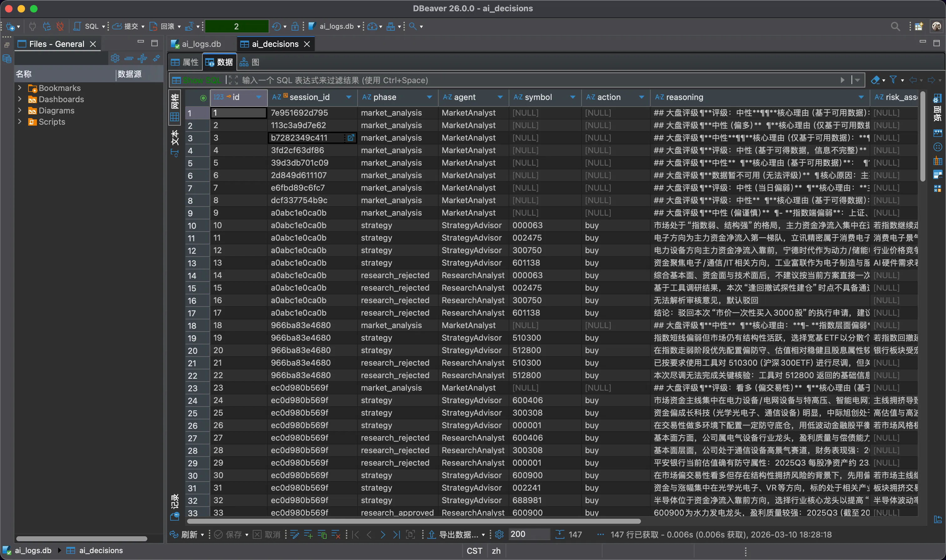
Task: Expand the Bookmarks folder
Action: pyautogui.click(x=20, y=88)
